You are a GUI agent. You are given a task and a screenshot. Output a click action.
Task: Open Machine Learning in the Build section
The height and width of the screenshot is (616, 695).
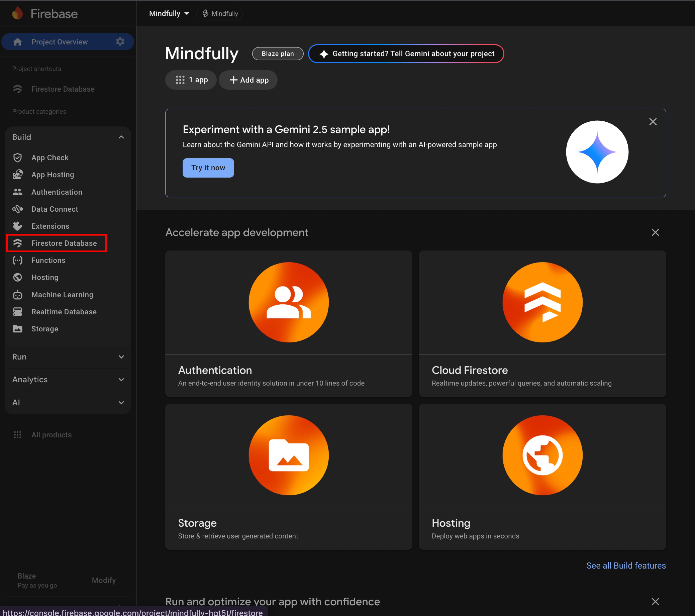(62, 295)
